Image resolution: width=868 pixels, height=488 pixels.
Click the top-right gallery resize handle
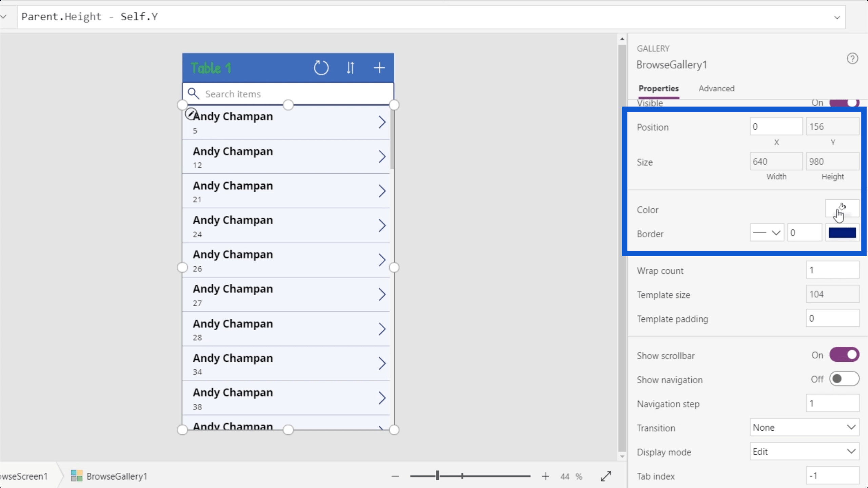point(394,105)
